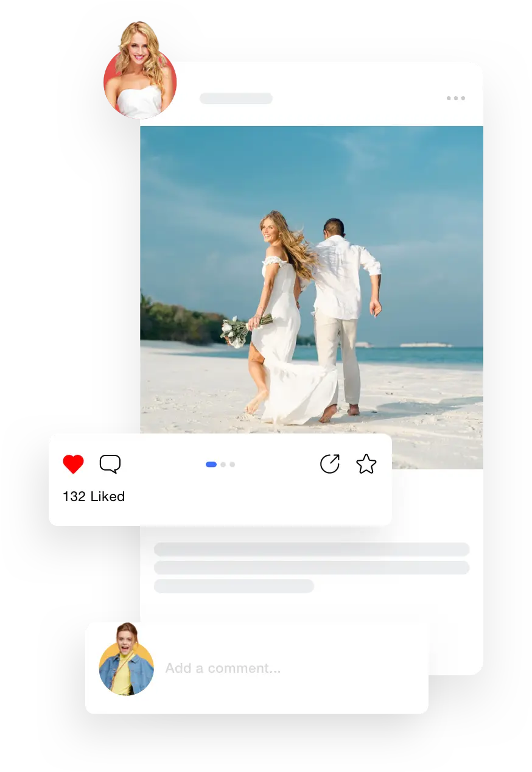The height and width of the screenshot is (772, 532).
Task: Switch to the third carousel dot
Action: coord(232,465)
